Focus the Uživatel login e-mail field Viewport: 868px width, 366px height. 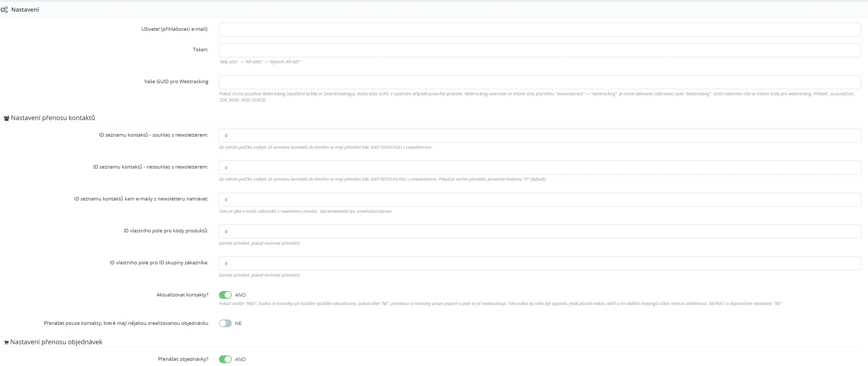(539, 30)
